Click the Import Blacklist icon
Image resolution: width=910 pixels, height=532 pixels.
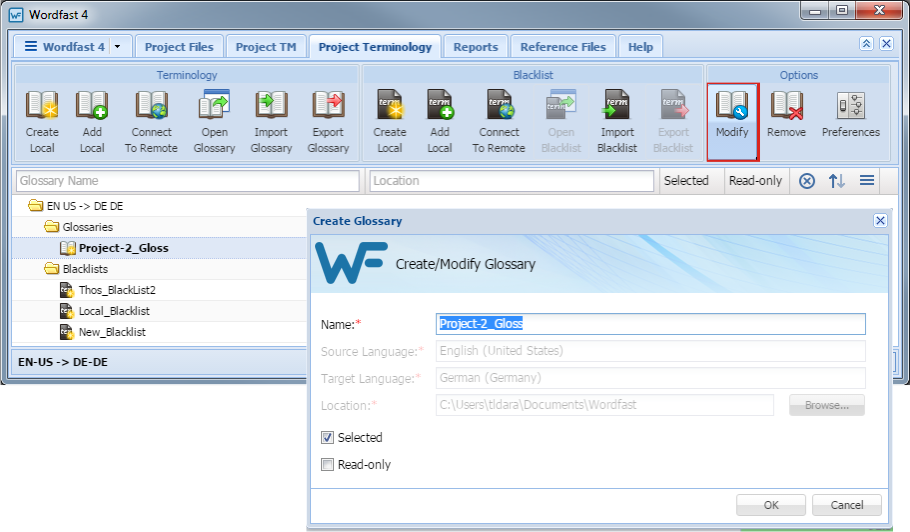click(x=616, y=104)
